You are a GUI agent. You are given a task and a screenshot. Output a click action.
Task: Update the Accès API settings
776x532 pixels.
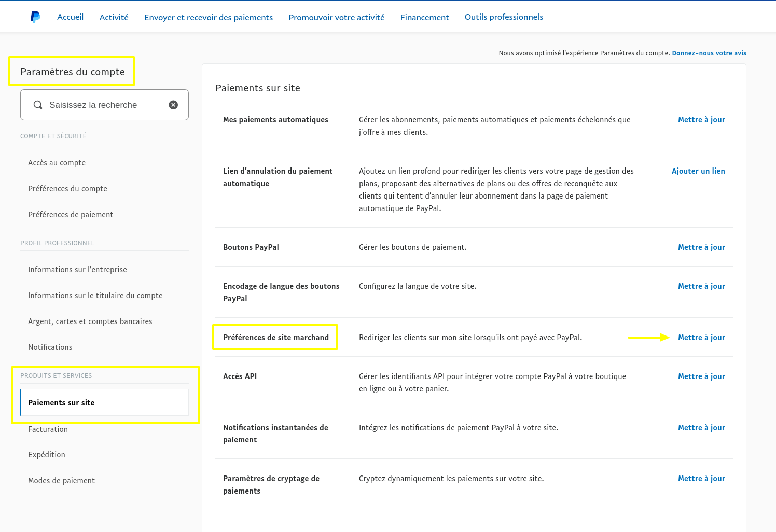(701, 376)
